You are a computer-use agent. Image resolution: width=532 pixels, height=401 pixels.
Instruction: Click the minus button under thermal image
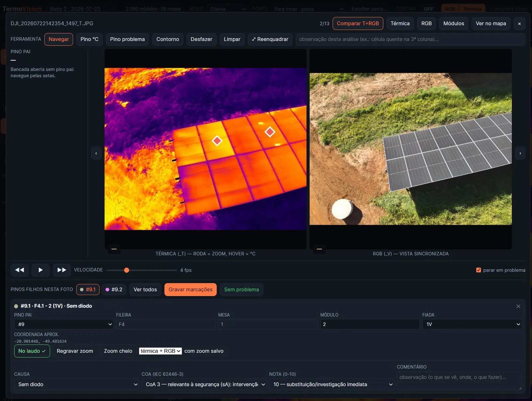[x=114, y=249]
